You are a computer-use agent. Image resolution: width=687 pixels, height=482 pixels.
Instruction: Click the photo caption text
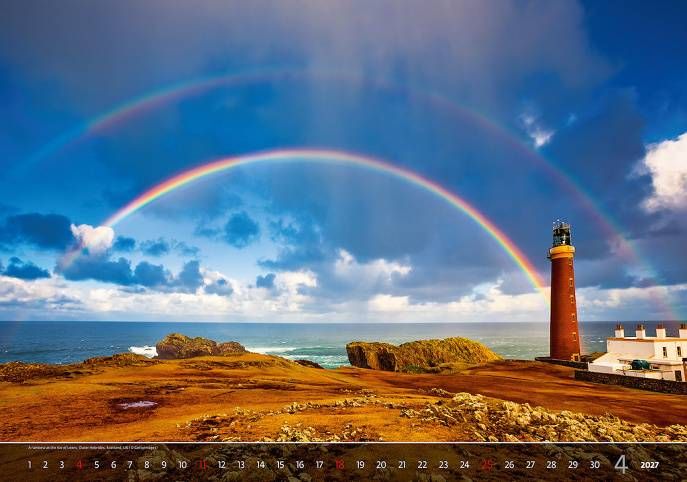click(x=84, y=447)
